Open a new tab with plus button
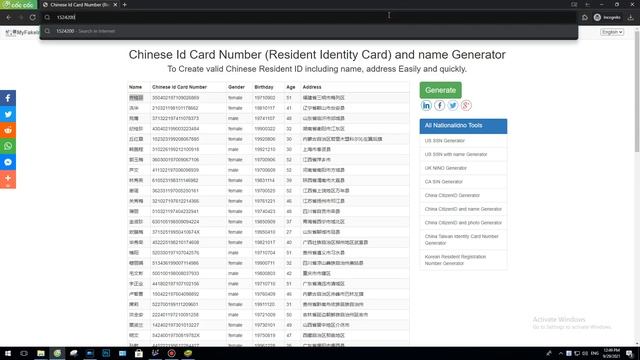 (x=124, y=4)
